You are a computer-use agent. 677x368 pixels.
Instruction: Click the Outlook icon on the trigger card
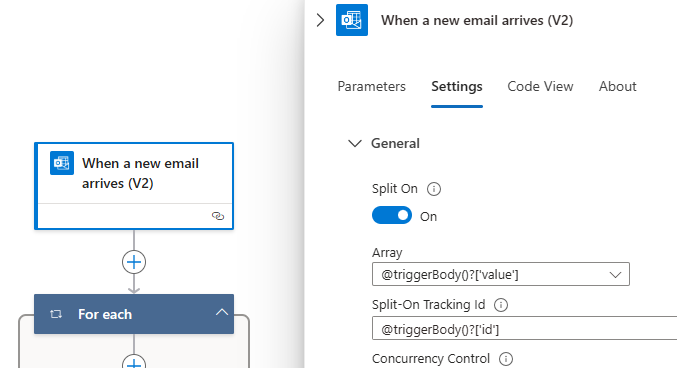(x=62, y=163)
